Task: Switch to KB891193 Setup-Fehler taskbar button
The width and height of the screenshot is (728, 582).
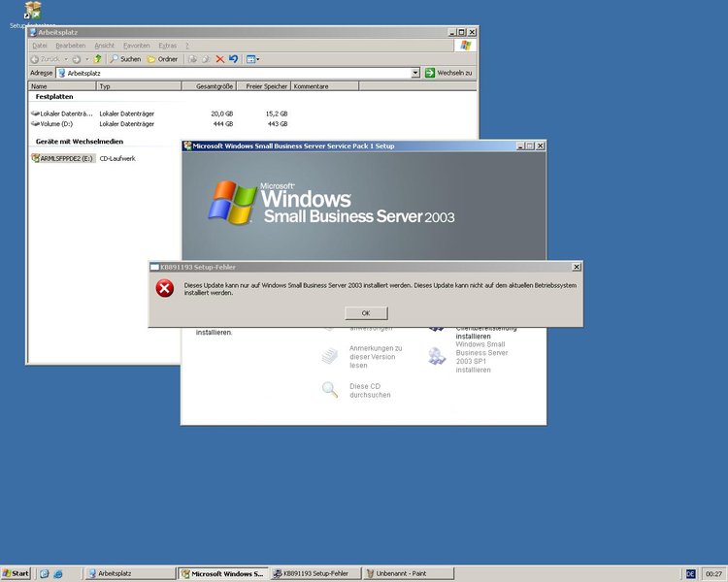Action: click(x=315, y=573)
